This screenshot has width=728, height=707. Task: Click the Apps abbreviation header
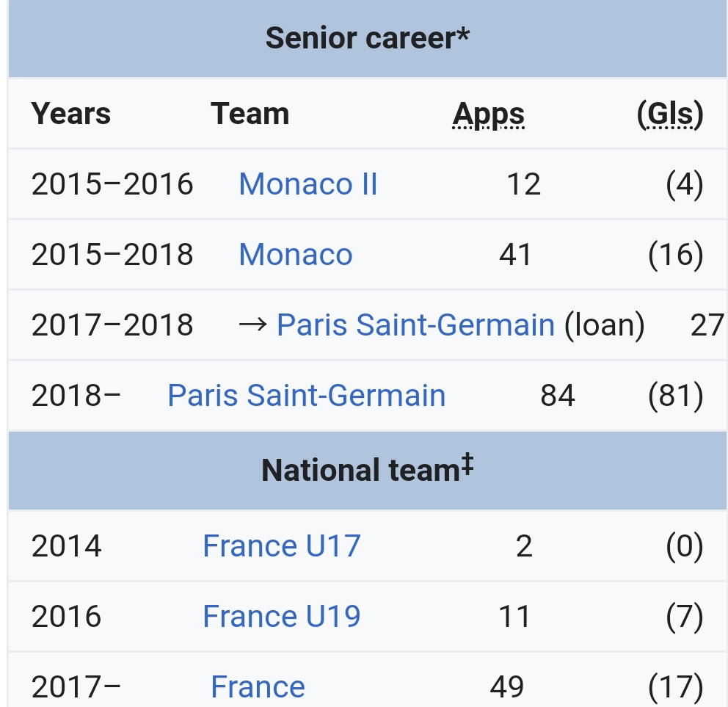click(489, 115)
